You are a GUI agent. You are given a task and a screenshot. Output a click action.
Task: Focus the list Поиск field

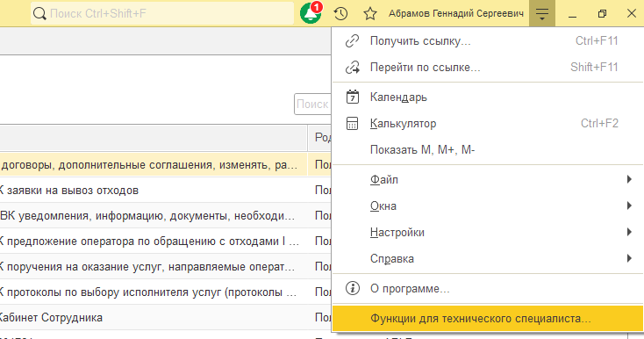click(313, 104)
